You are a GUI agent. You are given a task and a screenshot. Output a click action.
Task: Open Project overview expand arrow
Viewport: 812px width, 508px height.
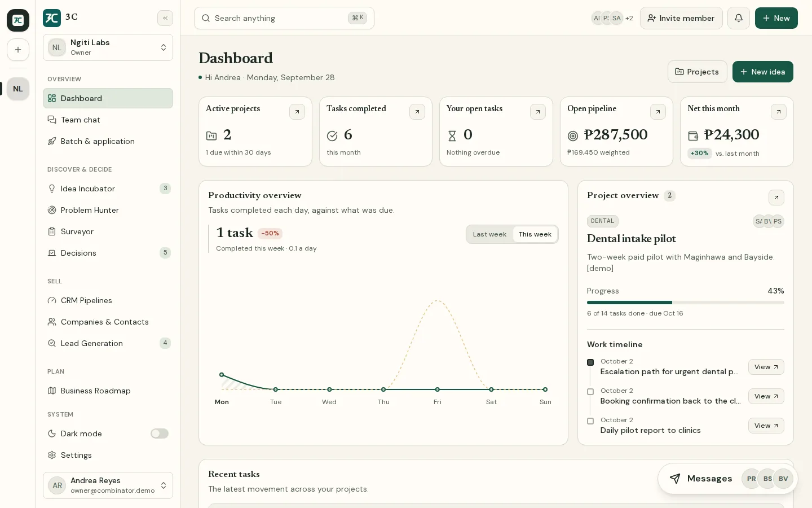pos(776,198)
